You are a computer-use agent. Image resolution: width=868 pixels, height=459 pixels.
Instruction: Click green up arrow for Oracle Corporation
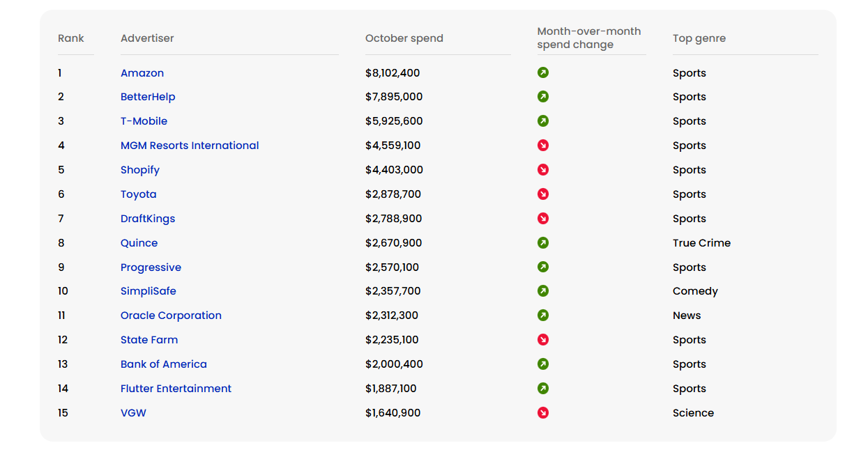(543, 315)
